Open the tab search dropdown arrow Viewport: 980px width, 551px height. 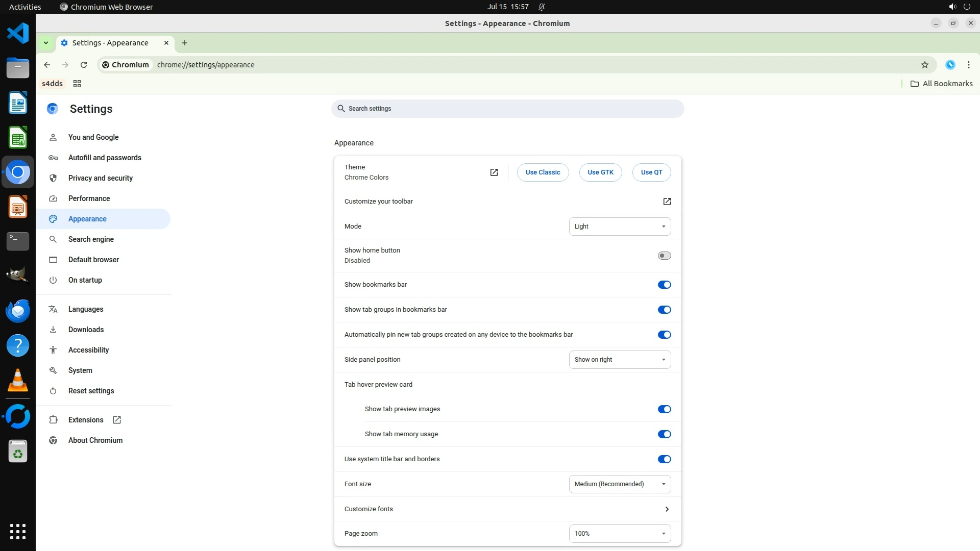click(x=46, y=43)
